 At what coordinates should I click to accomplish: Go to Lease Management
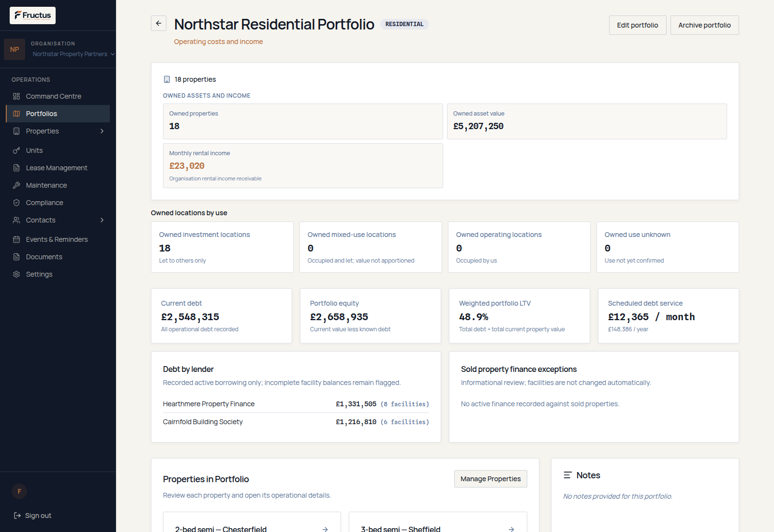click(x=58, y=168)
